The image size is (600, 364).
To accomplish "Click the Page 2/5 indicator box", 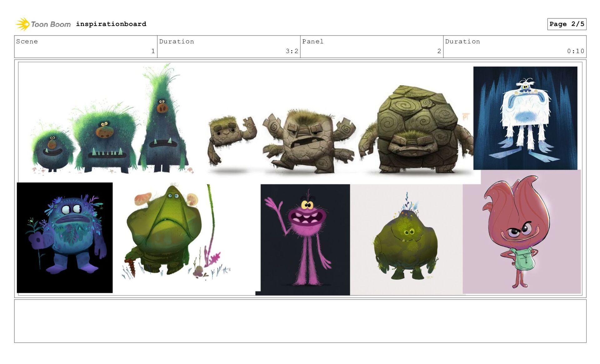I will point(566,24).
